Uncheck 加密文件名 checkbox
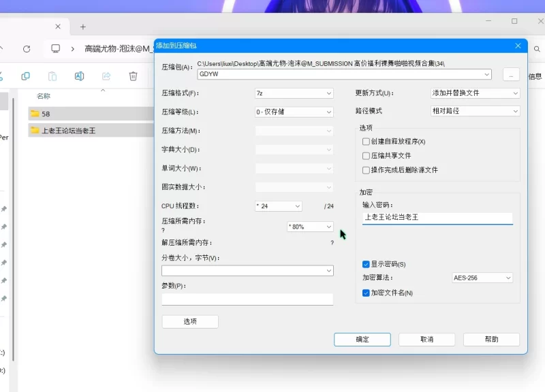545x392 pixels. pos(366,293)
